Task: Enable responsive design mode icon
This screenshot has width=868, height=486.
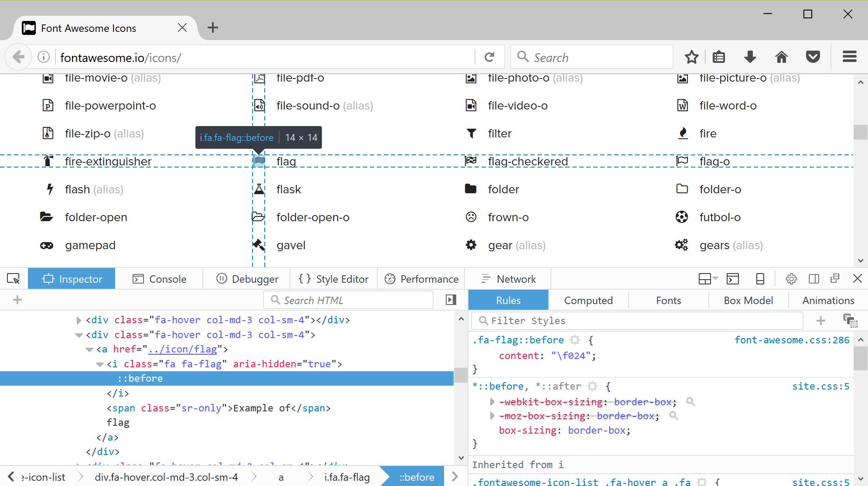Action: coord(760,279)
